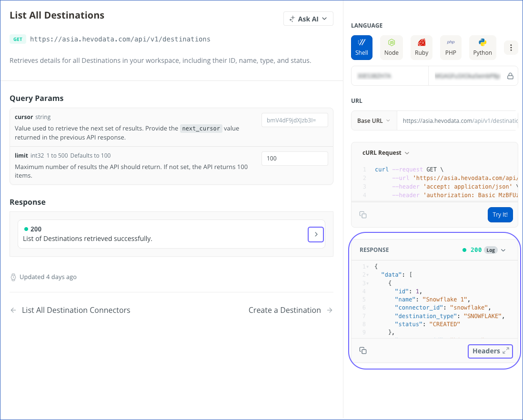Toggle the response Log badge
523x420 pixels.
(x=491, y=250)
